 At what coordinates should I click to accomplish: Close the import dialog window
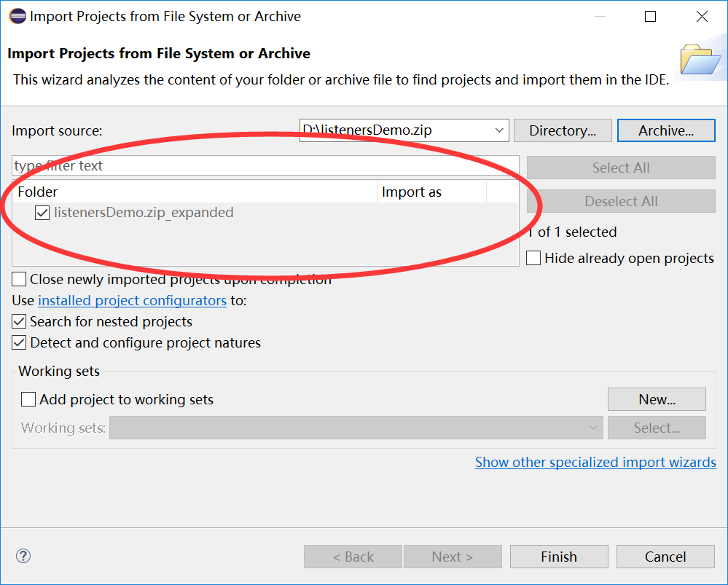[x=702, y=16]
